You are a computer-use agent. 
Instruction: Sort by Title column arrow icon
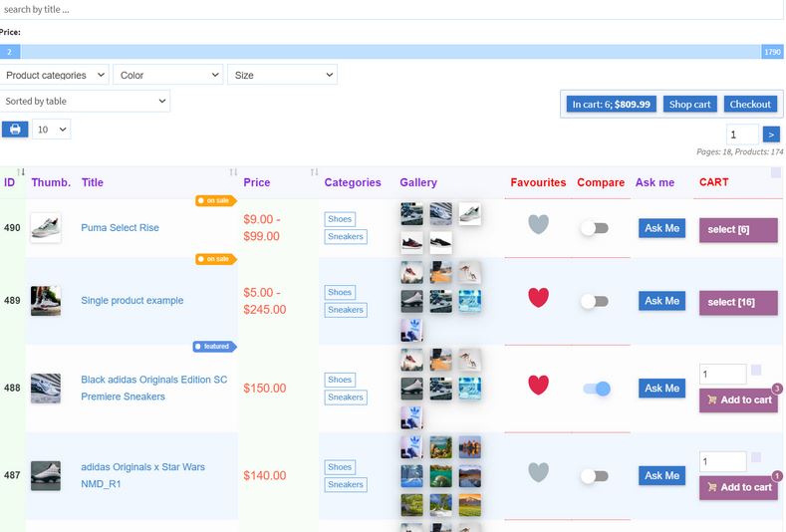tap(233, 172)
